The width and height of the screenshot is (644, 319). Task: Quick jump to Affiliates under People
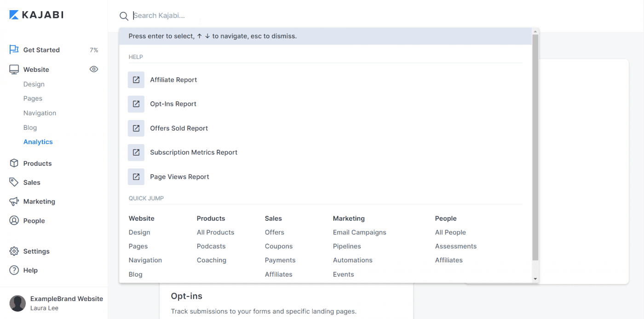[449, 260]
